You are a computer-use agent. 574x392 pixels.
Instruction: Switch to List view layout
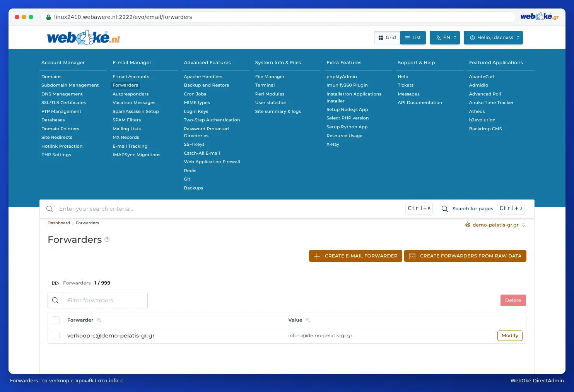pos(413,38)
